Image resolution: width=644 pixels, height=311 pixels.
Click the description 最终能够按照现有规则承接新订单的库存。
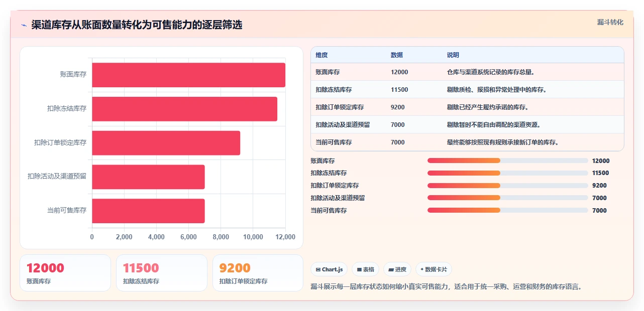(503, 142)
